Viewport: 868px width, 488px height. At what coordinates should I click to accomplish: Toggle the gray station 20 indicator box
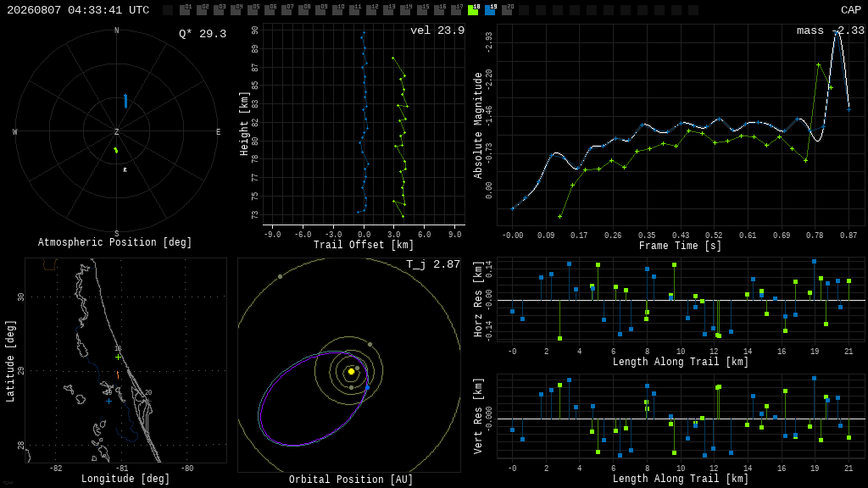(507, 10)
